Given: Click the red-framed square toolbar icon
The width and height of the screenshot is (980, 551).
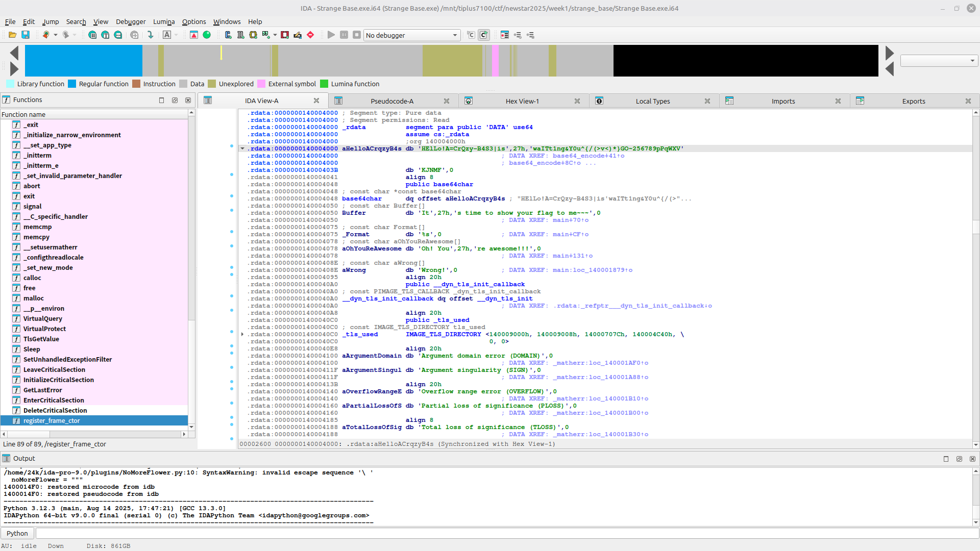Looking at the screenshot, I should [285, 35].
